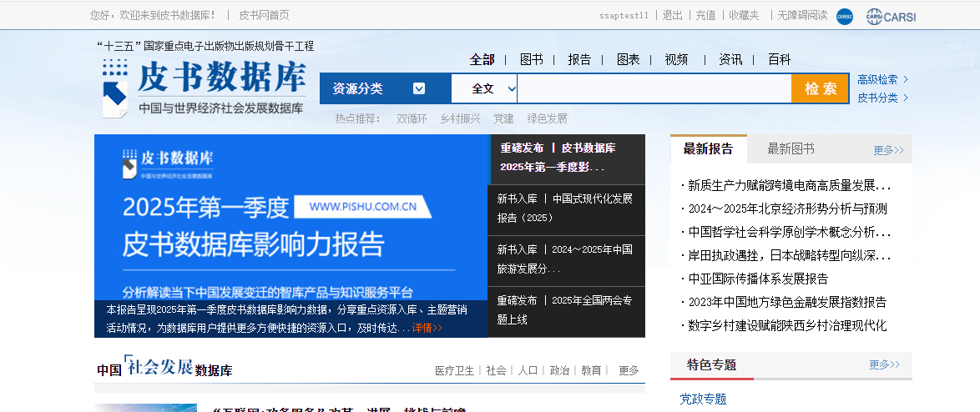Image resolution: width=980 pixels, height=412 pixels.
Task: Click 更多 in 社会发展数据库 header
Action: coord(629,370)
